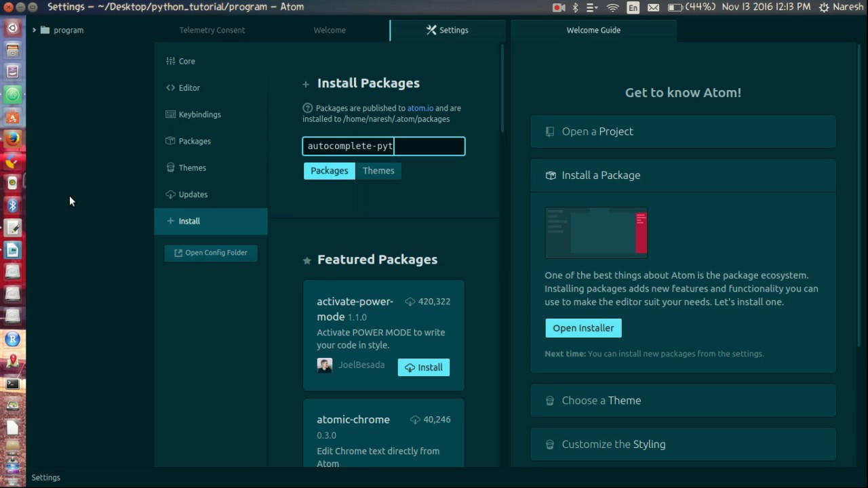Click the Open Config Folder button
Viewport: 868px width, 488px height.
click(x=211, y=253)
